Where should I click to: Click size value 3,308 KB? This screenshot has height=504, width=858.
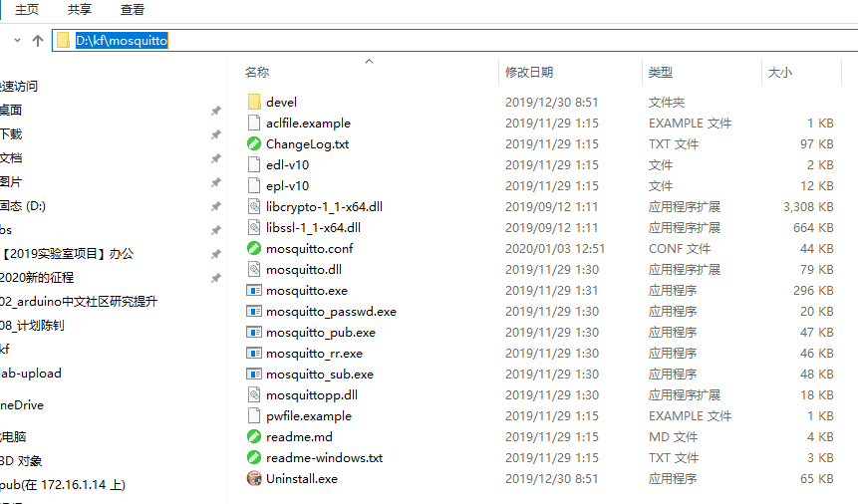point(808,207)
